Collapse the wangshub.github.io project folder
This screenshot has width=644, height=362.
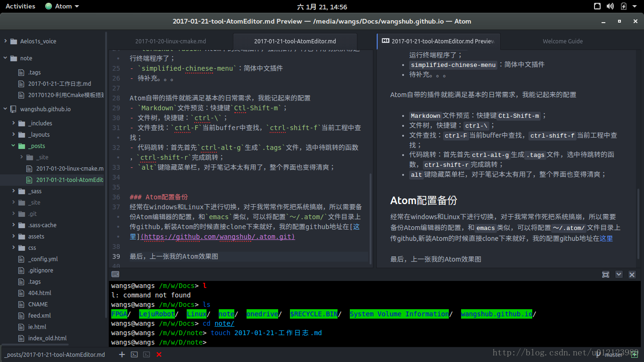[5, 109]
